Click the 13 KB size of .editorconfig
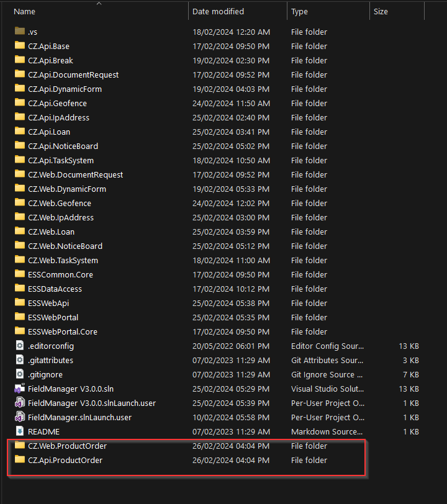447x504 pixels. 409,346
